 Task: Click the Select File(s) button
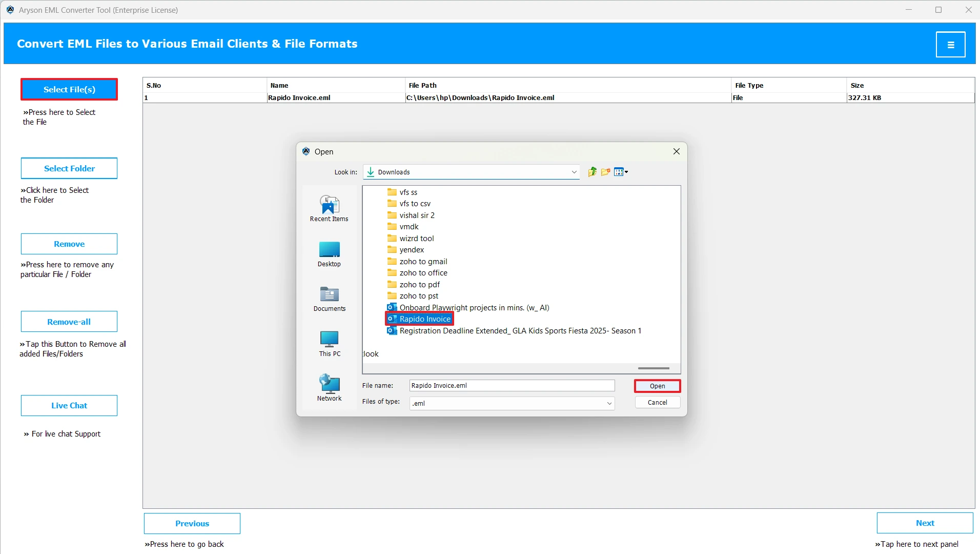click(x=69, y=89)
